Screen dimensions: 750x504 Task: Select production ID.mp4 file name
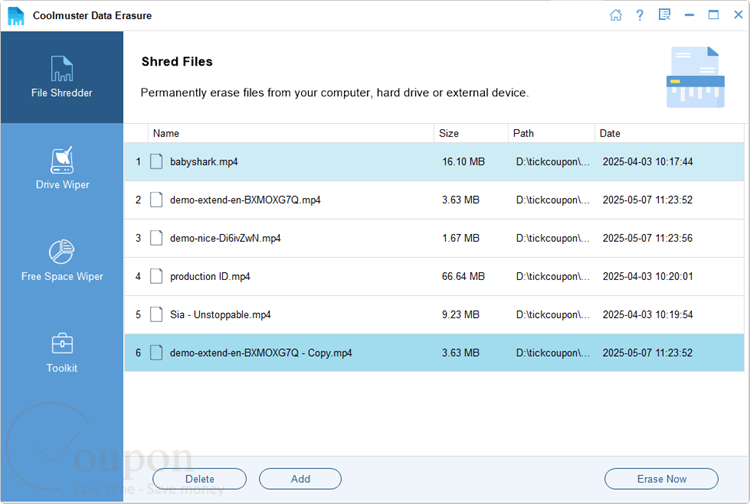coord(210,276)
